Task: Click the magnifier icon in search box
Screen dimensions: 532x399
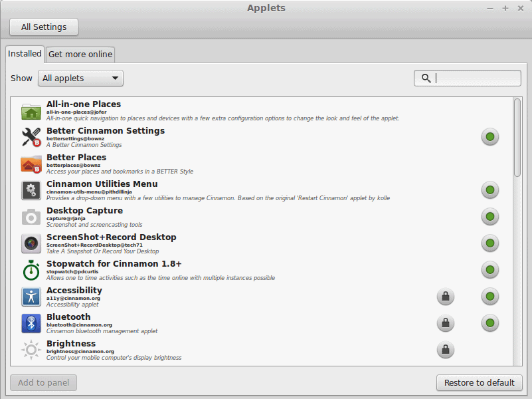Action: [426, 78]
